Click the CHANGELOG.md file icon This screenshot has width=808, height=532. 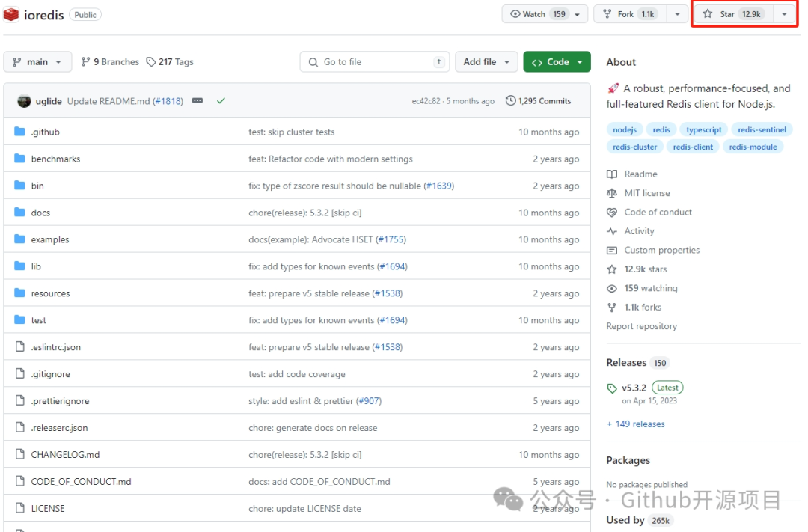(x=20, y=454)
